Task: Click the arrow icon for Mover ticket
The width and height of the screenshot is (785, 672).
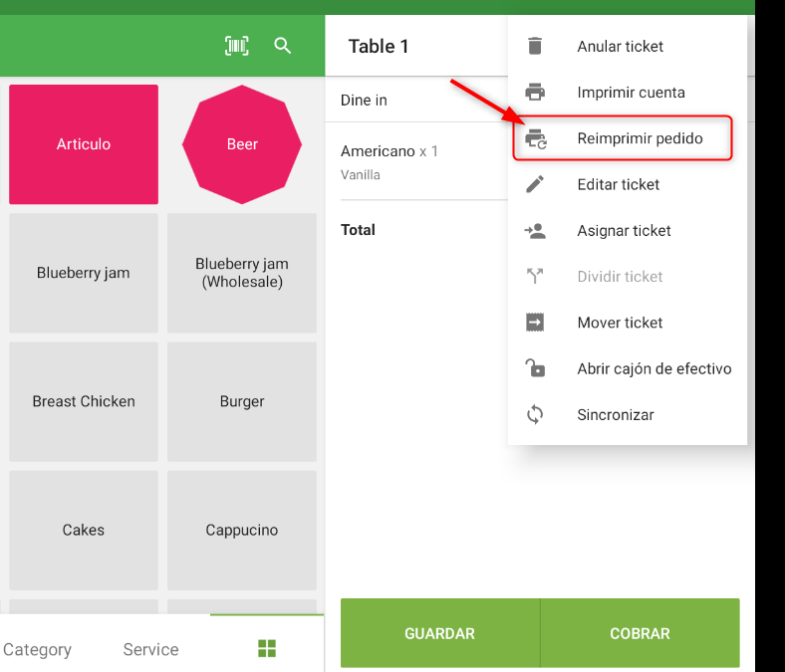Action: pyautogui.click(x=535, y=323)
